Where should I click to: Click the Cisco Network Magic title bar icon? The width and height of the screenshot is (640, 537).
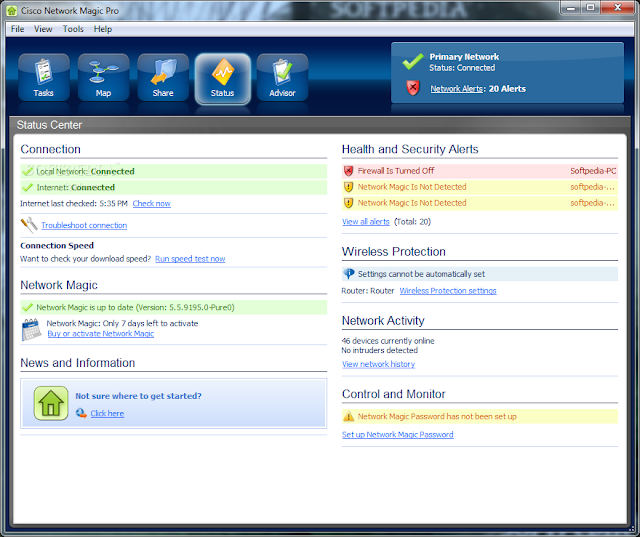pos(12,11)
